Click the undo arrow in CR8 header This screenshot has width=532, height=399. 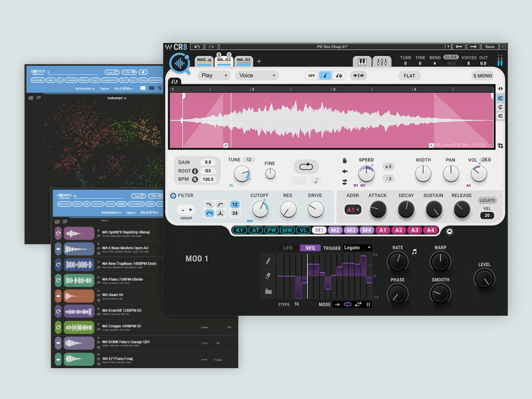click(x=197, y=47)
